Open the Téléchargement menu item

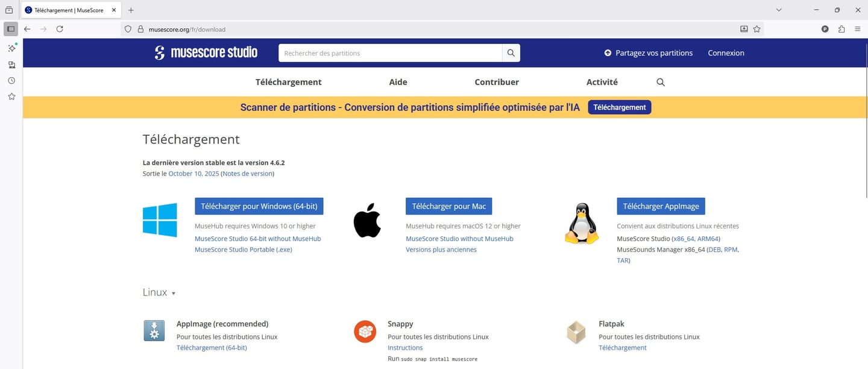289,82
